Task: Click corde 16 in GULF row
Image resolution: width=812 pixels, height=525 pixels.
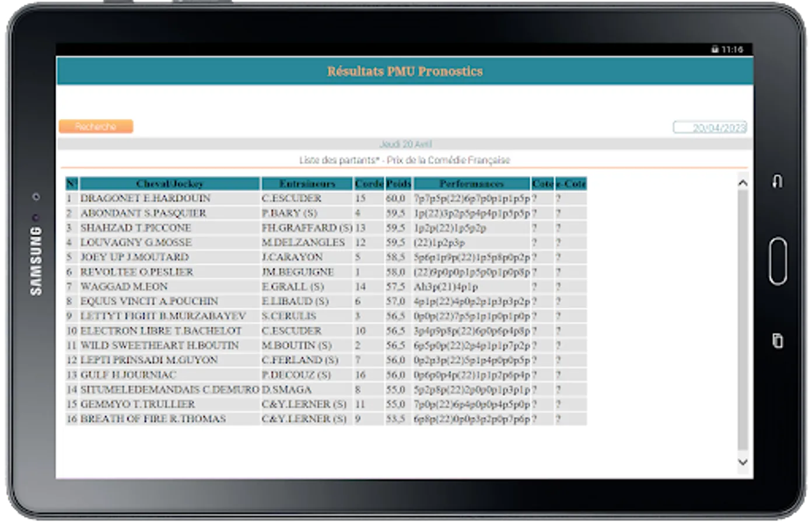Action: tap(360, 374)
